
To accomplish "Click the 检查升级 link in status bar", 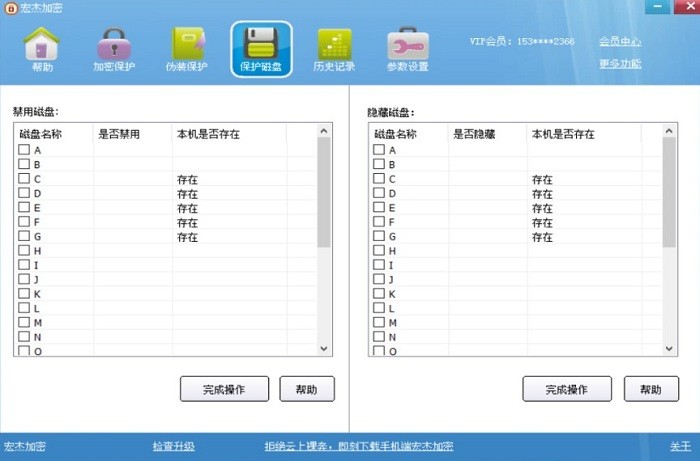I will (174, 446).
